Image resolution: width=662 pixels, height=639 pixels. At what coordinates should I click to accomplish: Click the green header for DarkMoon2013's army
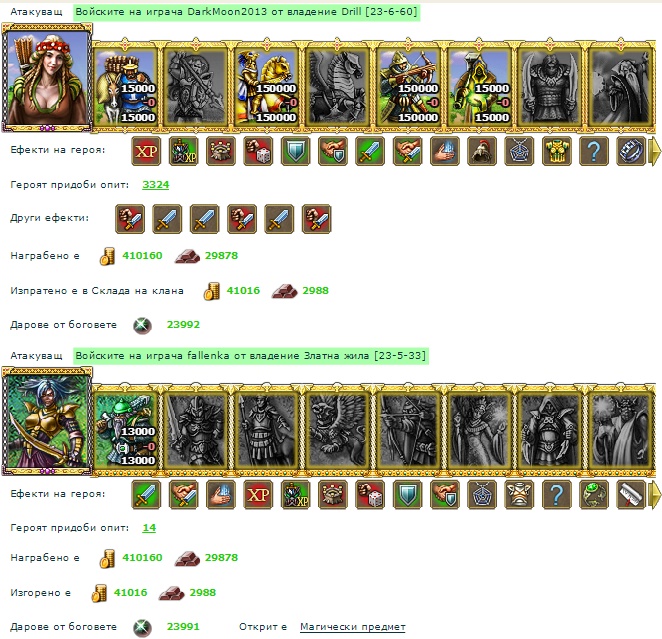tap(246, 12)
